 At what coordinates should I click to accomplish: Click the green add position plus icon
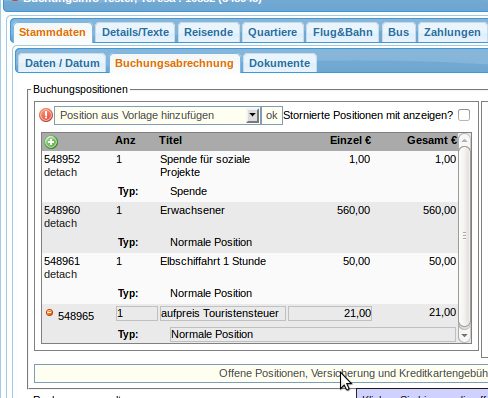tap(51, 142)
